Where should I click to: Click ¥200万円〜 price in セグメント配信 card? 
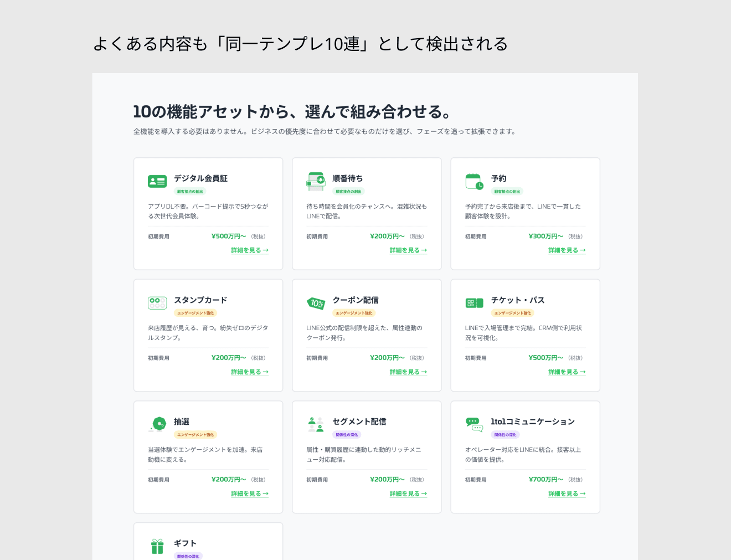[x=387, y=479]
